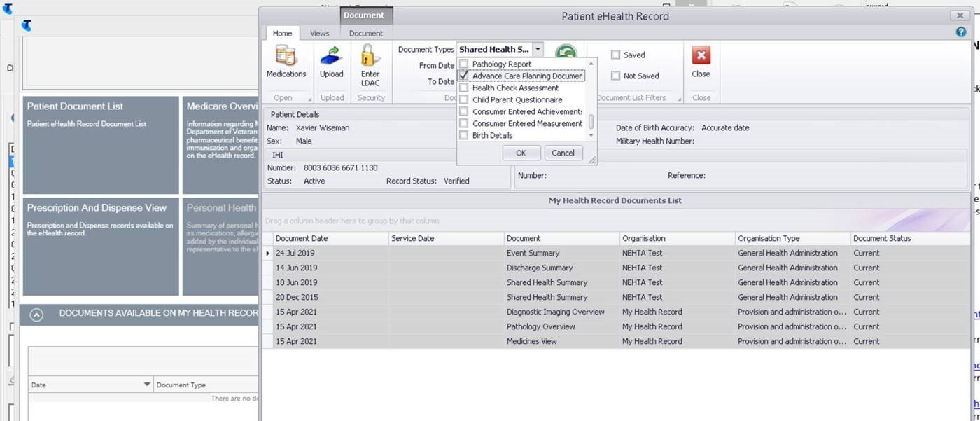Viewport: 980px width, 421px height.
Task: Click scroll-down arrow in document types list
Action: click(591, 135)
